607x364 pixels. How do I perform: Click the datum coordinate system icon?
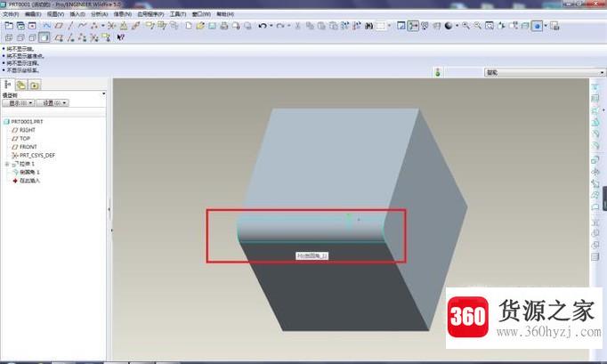(x=112, y=26)
